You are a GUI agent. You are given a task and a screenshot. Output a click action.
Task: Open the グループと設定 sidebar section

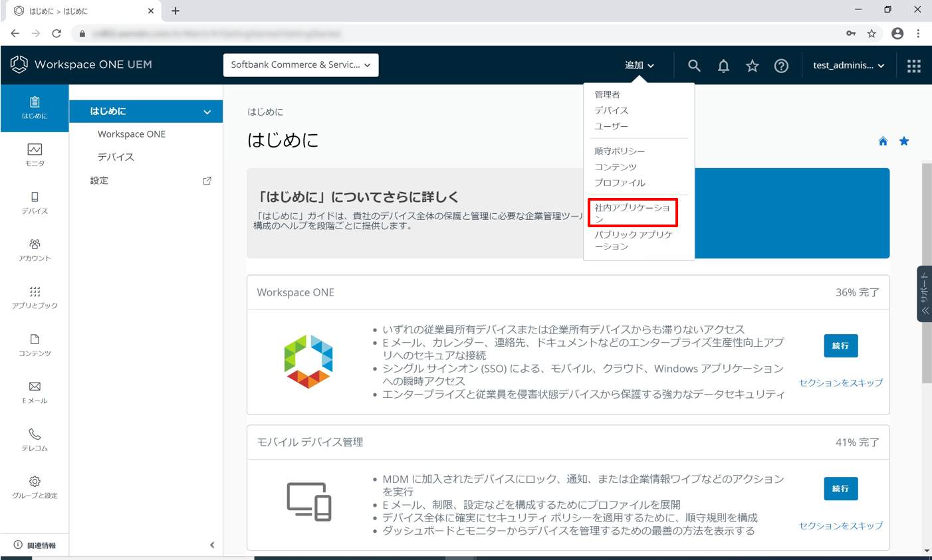pos(35,487)
